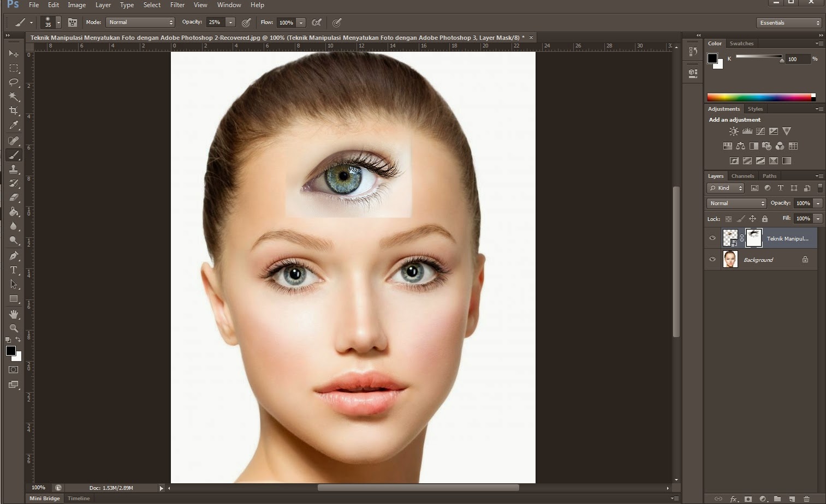Toggle visibility of the Teknik Manipul layer
The height and width of the screenshot is (504, 826).
[x=712, y=238]
